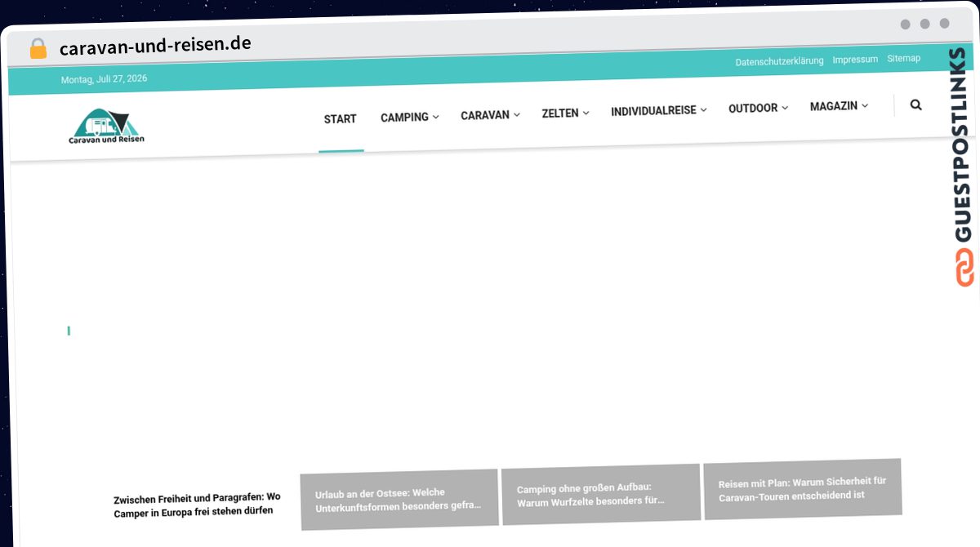The height and width of the screenshot is (547, 980).
Task: Open the Zelten menu item
Action: point(560,113)
